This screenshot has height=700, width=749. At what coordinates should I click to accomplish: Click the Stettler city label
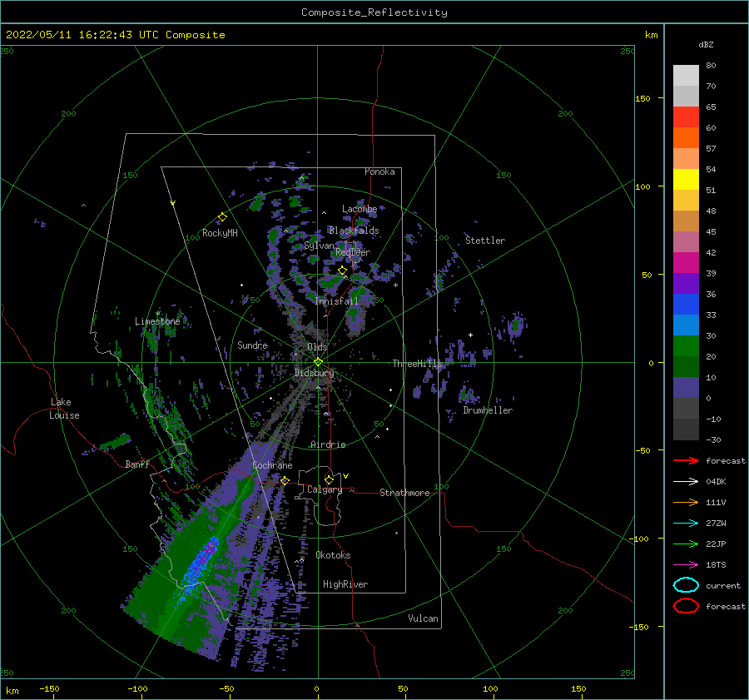(x=485, y=241)
